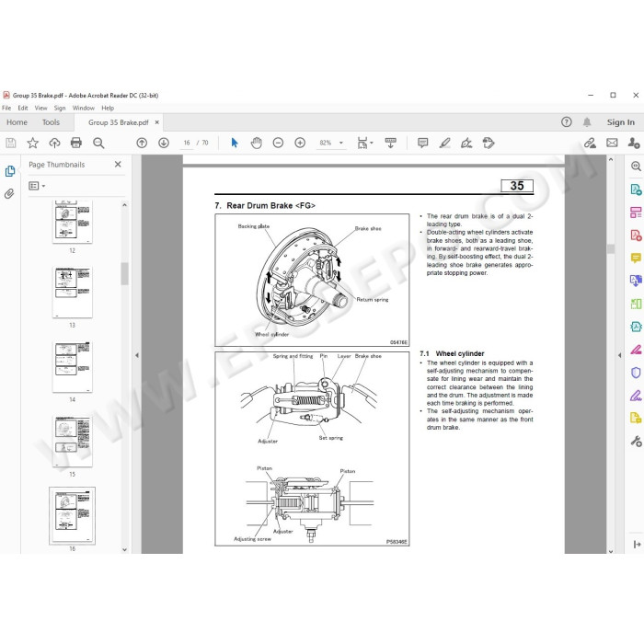The width and height of the screenshot is (644, 644).
Task: Expand the right pane with bottom arrow
Action: point(637,545)
